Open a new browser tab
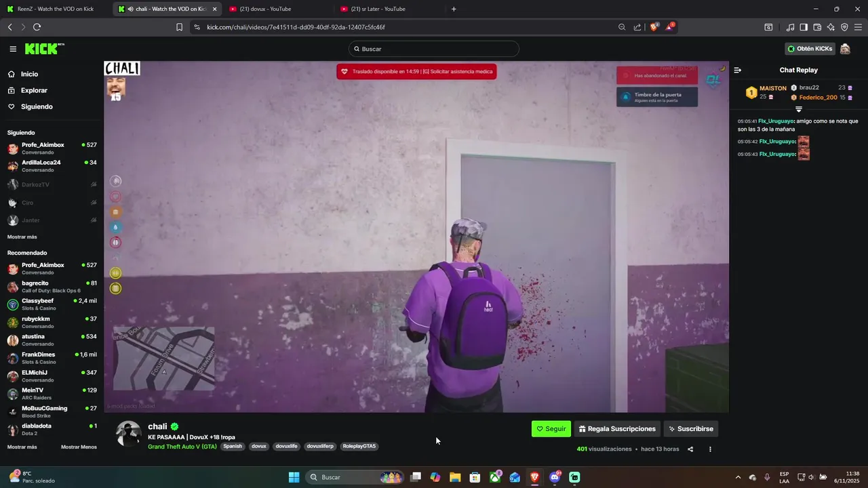This screenshot has height=488, width=868. click(454, 9)
